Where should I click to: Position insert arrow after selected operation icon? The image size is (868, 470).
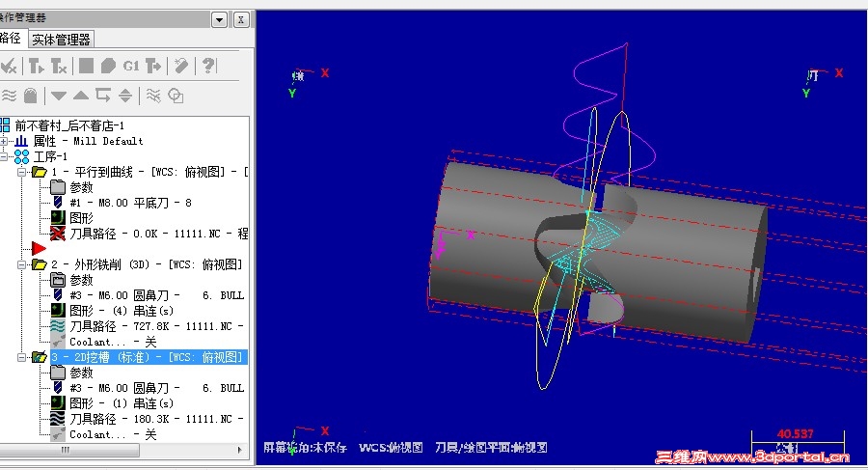tap(103, 96)
